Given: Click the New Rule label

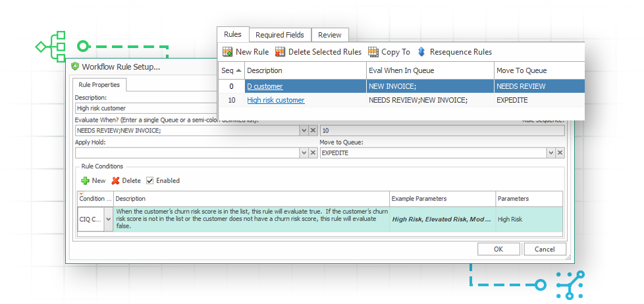Looking at the screenshot, I should pos(252,52).
